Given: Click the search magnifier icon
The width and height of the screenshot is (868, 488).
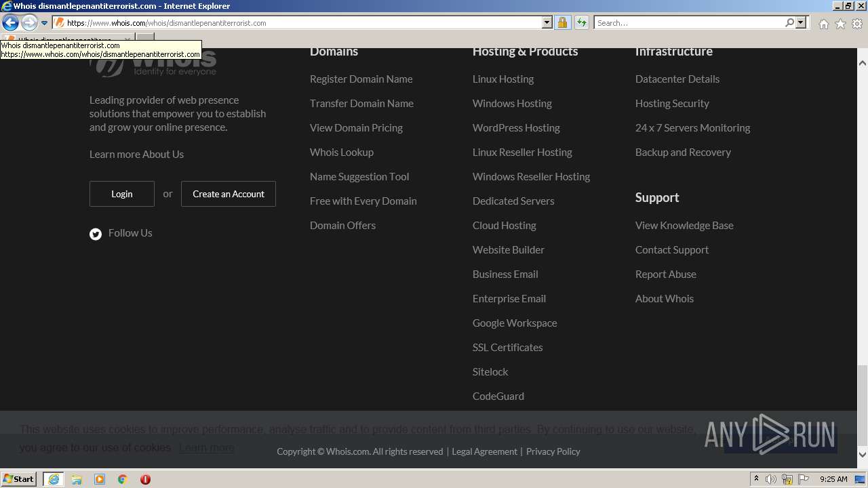Looking at the screenshot, I should point(789,23).
